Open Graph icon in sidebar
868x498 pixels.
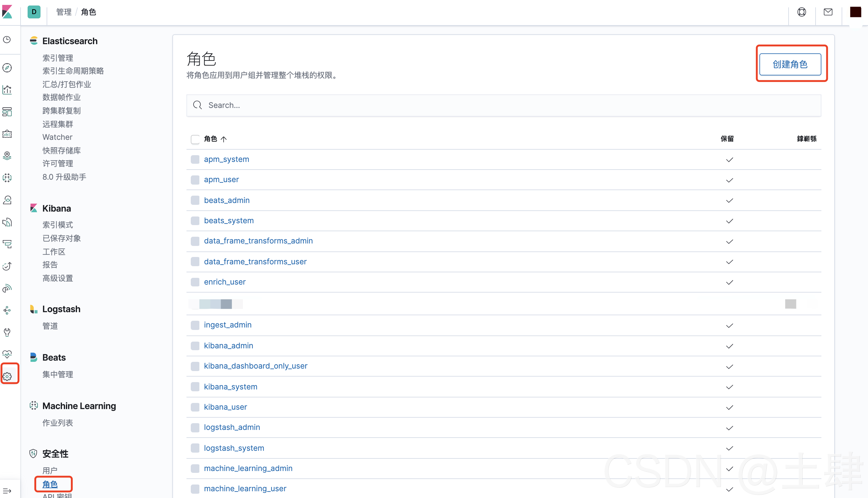tap(7, 310)
